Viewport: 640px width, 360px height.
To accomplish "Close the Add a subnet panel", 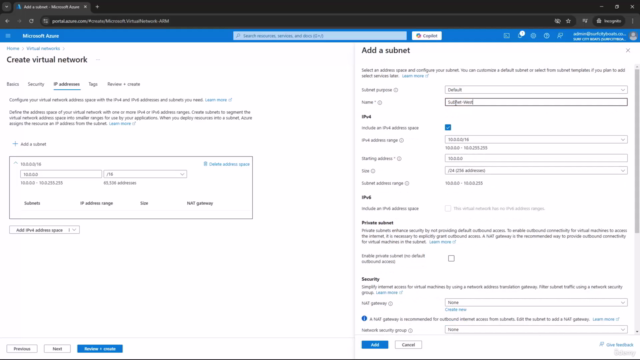I will tap(628, 50).
